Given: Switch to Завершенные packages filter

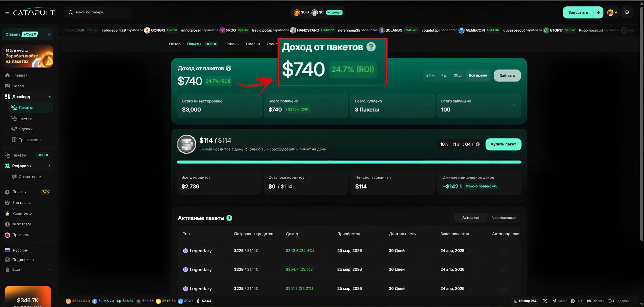Looking at the screenshot, I should click(503, 218).
